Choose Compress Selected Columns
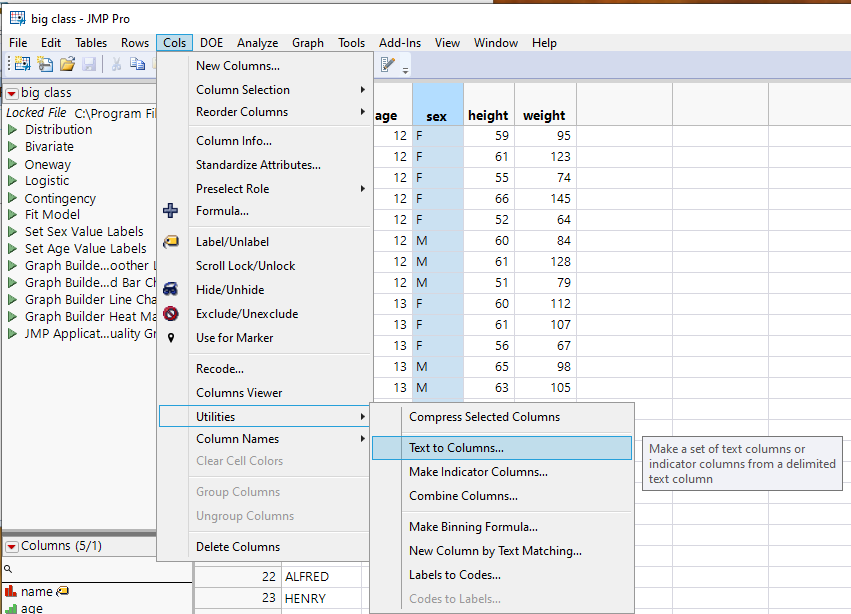The image size is (851, 614). point(485,417)
